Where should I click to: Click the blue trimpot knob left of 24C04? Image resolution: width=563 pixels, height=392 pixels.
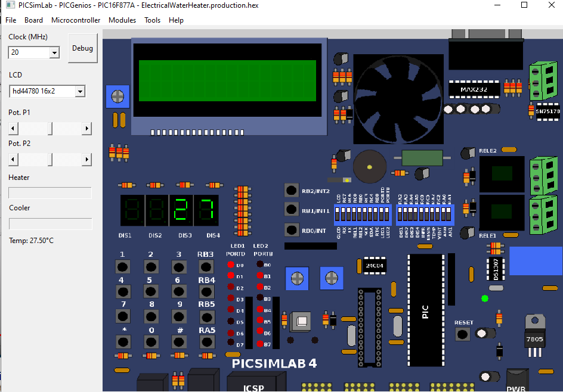click(x=332, y=279)
